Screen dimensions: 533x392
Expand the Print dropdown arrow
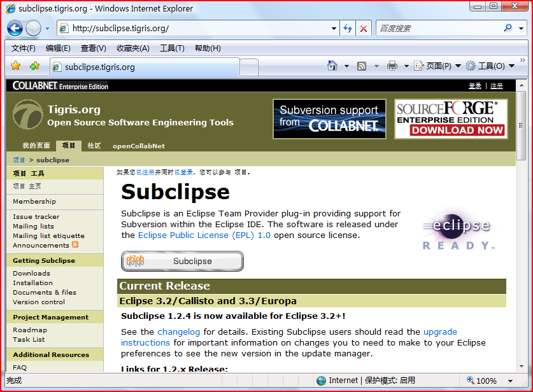coord(406,66)
